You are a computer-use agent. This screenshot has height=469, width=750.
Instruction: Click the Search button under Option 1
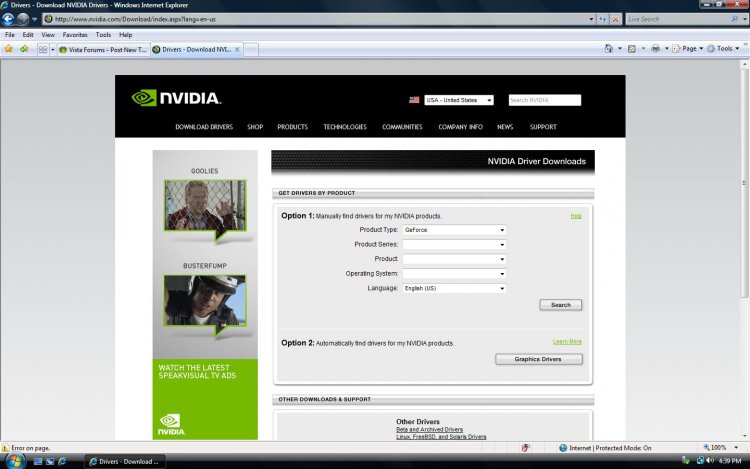561,305
